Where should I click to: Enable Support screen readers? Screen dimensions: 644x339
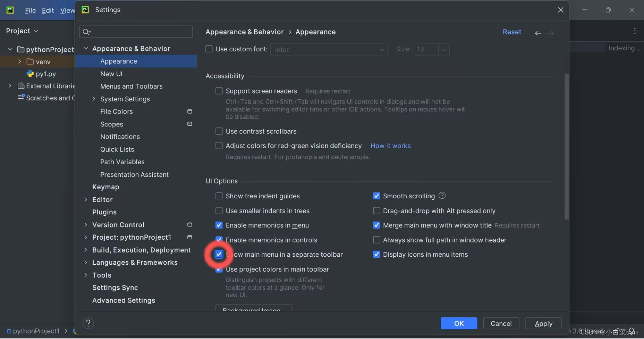click(x=219, y=91)
